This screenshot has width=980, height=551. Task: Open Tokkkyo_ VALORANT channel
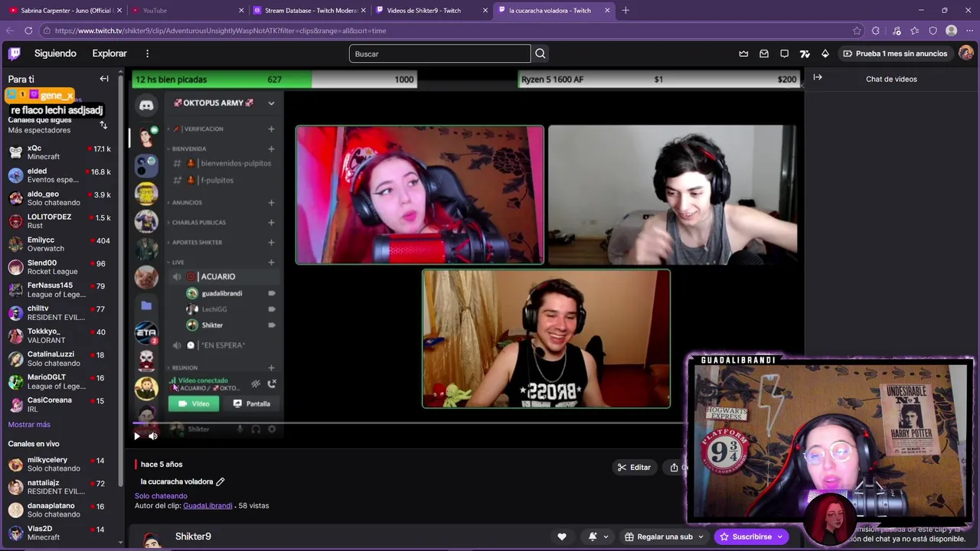[x=60, y=336]
